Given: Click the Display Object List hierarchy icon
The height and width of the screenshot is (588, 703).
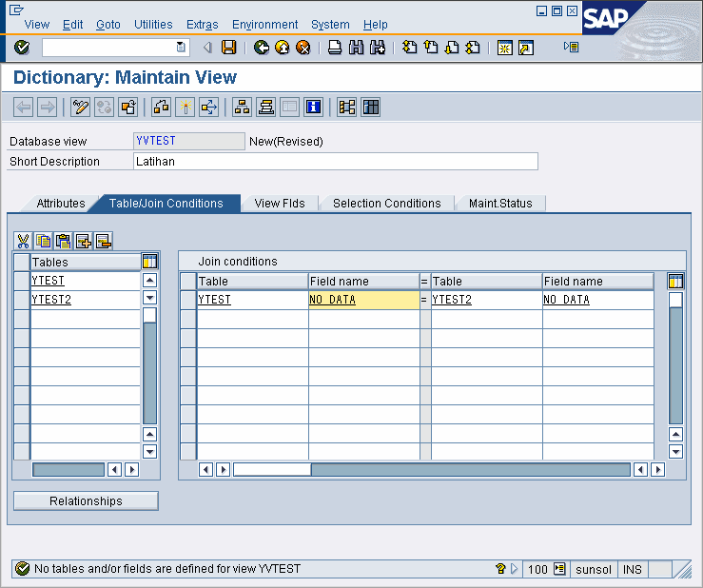Looking at the screenshot, I should tap(243, 108).
